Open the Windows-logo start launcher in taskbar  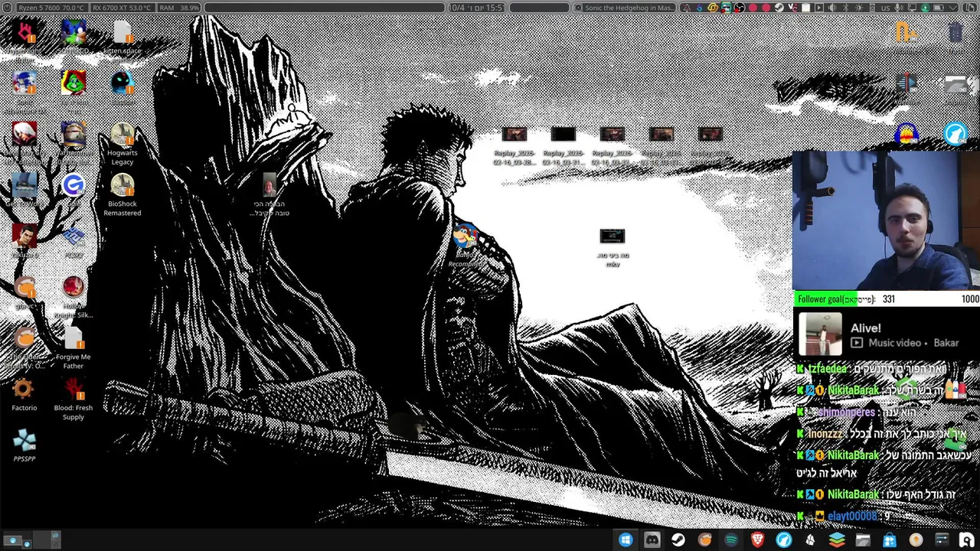[626, 540]
